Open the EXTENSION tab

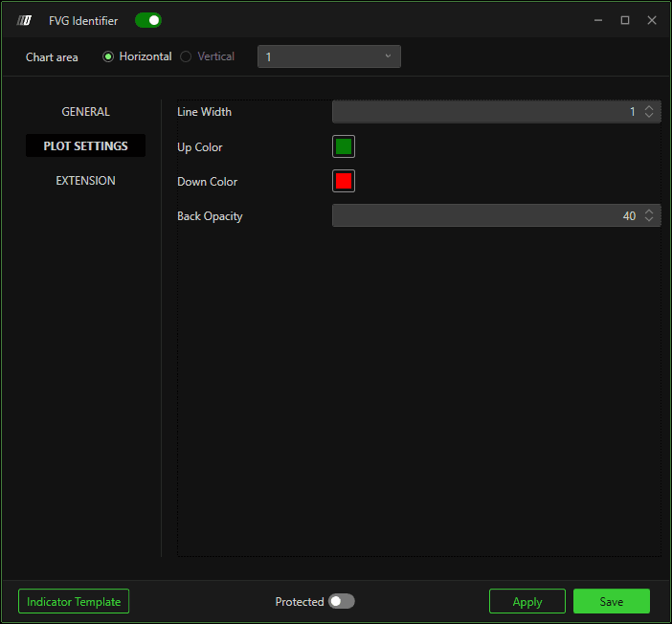86,181
